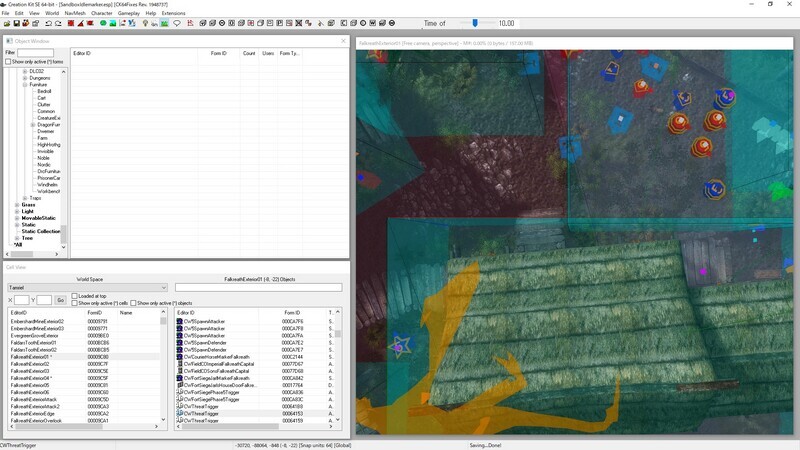The image size is (800, 450).
Task: Open the Character menu
Action: coord(102,13)
